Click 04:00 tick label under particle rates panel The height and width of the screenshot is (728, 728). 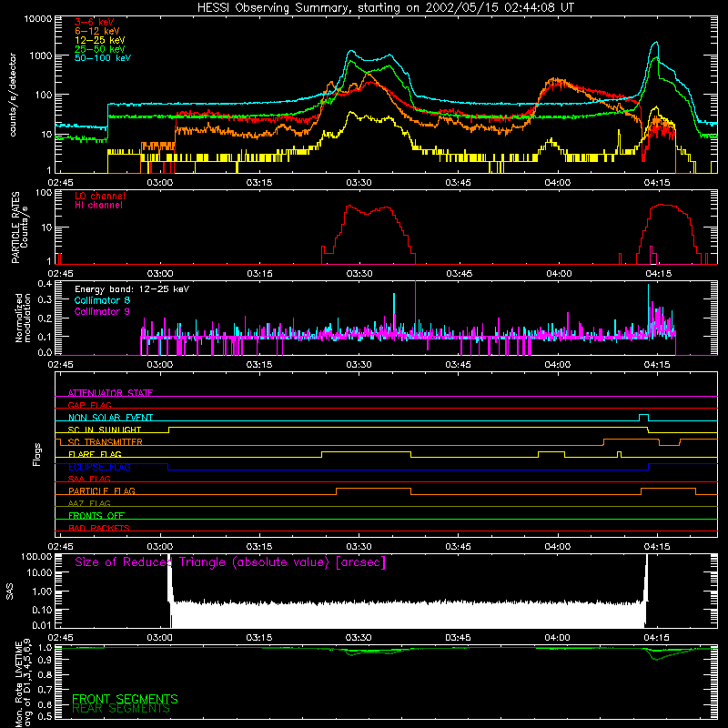pos(558,274)
